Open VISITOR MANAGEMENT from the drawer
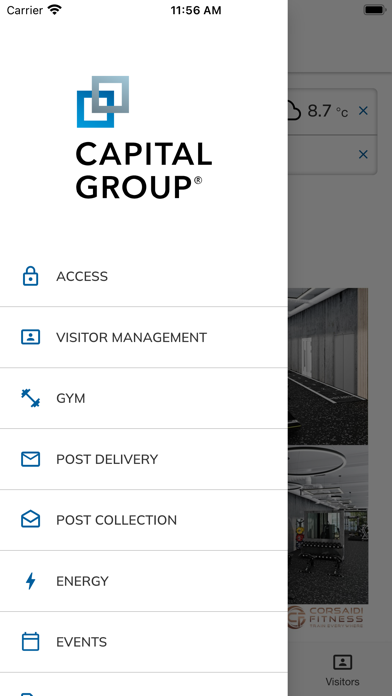This screenshot has width=392, height=696. click(x=144, y=337)
